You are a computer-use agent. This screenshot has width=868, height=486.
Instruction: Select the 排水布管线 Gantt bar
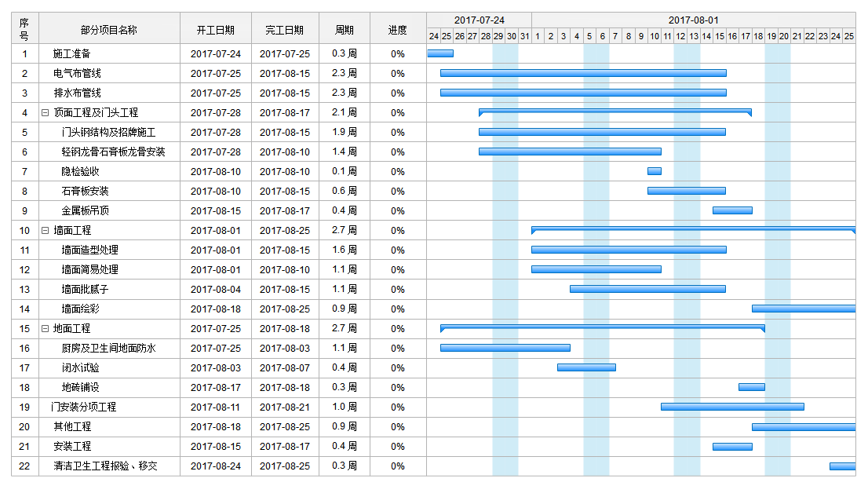click(583, 93)
